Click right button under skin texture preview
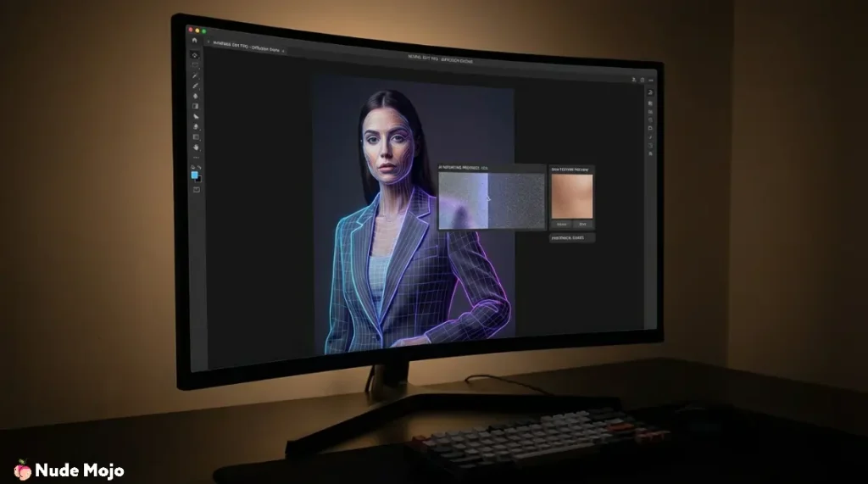The image size is (868, 484). pyautogui.click(x=582, y=224)
